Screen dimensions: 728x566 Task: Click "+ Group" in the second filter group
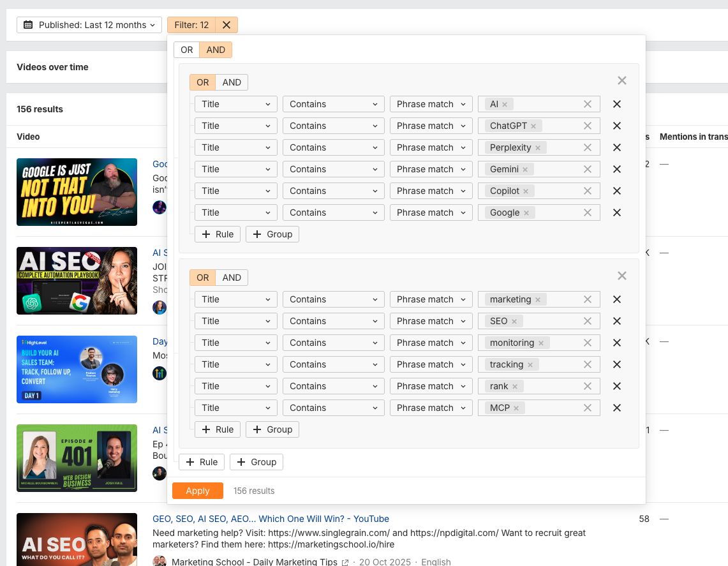click(272, 429)
